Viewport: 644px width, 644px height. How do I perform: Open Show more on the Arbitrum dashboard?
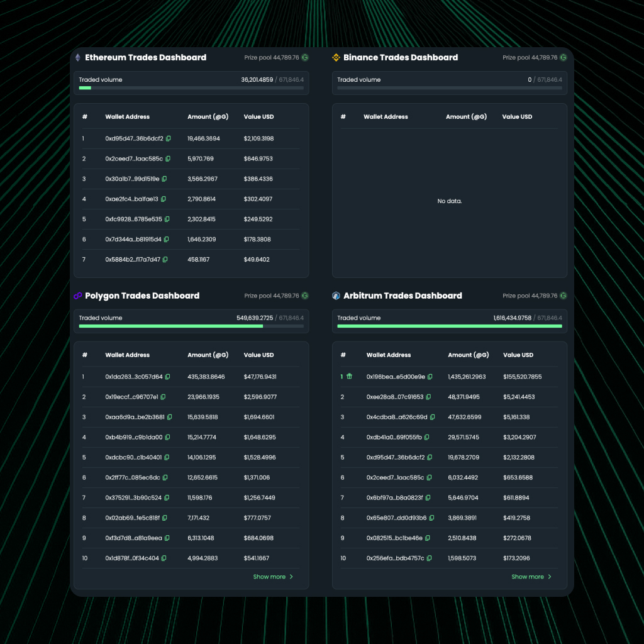pos(528,576)
